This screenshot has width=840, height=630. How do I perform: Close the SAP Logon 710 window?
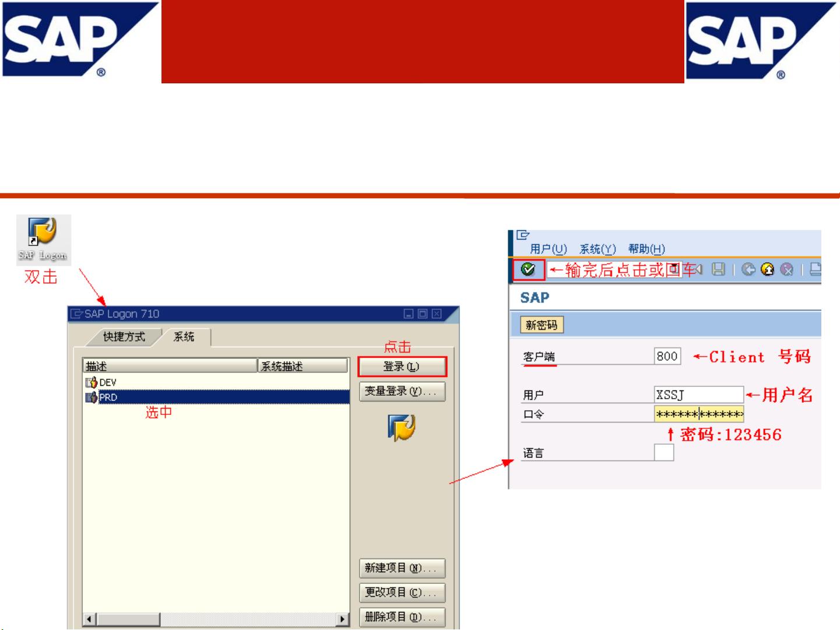tap(437, 314)
